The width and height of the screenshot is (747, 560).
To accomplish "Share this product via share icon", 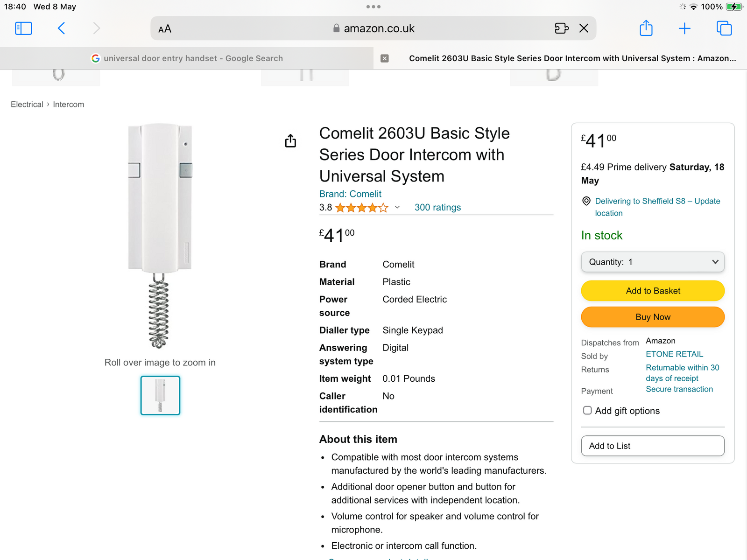I will click(x=290, y=140).
